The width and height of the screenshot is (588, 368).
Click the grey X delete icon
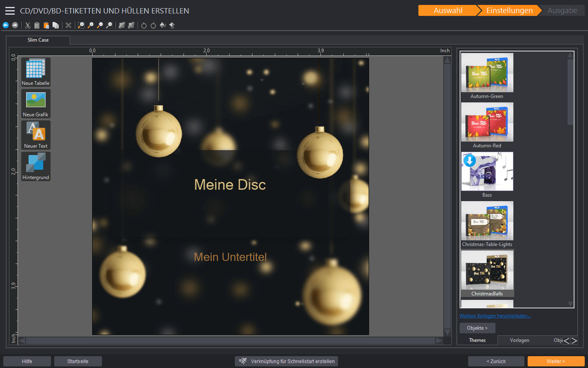click(69, 25)
